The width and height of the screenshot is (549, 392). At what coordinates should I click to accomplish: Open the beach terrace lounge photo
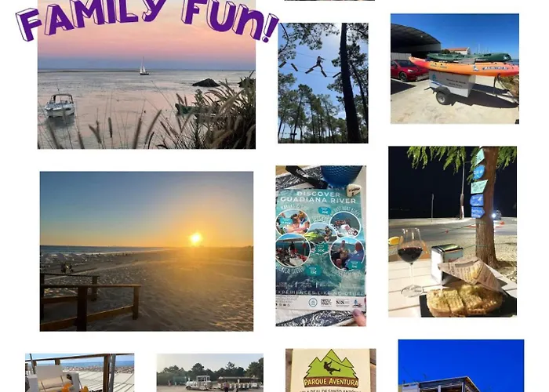point(79,372)
